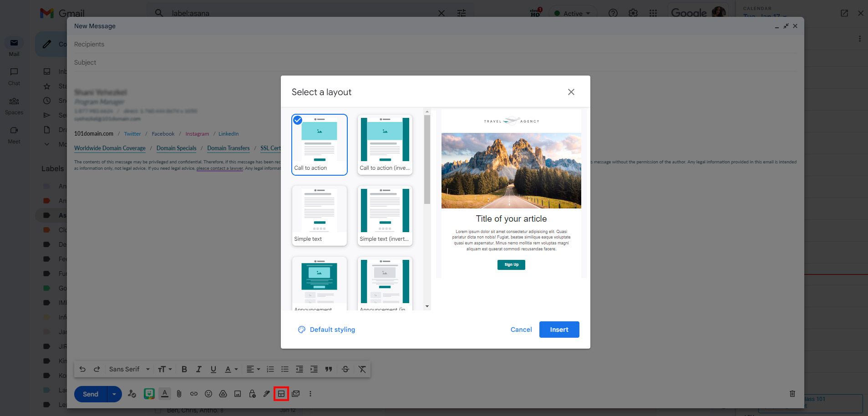Click the Google Drive insert icon
The height and width of the screenshot is (416, 868).
223,394
